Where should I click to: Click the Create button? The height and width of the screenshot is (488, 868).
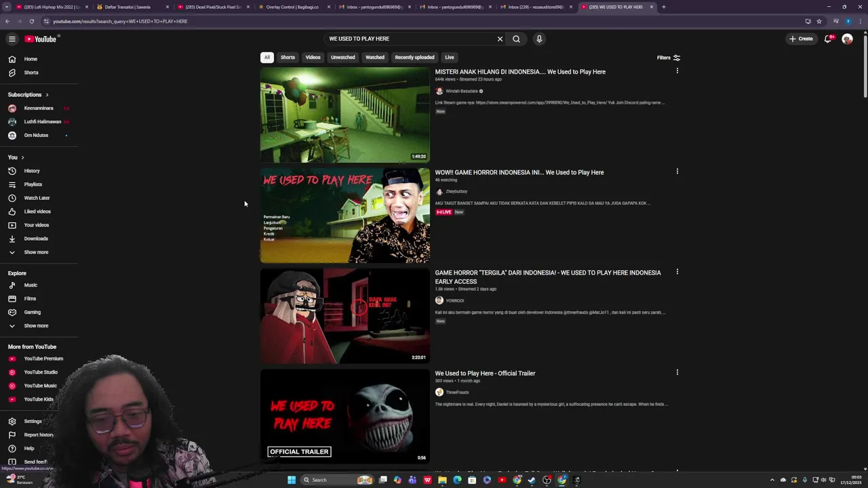801,39
